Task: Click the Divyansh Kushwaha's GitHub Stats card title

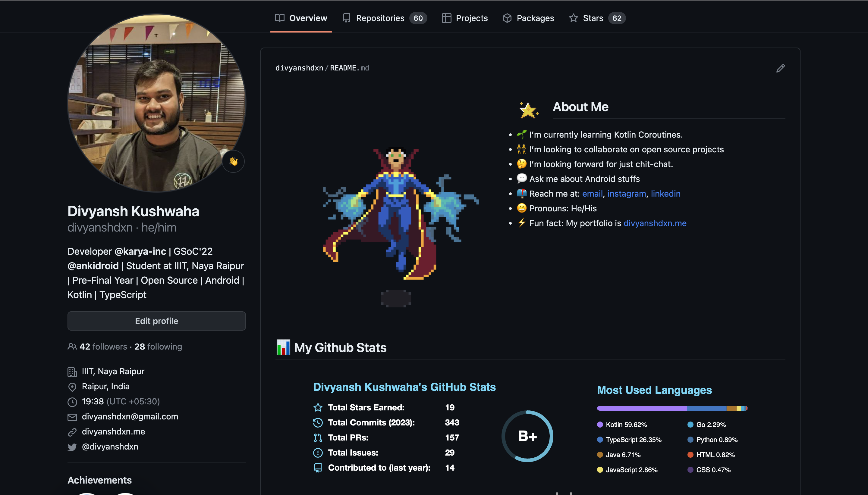Action: point(404,387)
